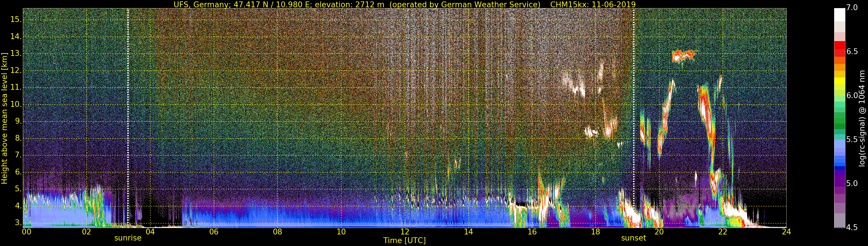Click the colorbar tick value '6.5'
Image resolution: width=868 pixels, height=246 pixels.
[852, 51]
